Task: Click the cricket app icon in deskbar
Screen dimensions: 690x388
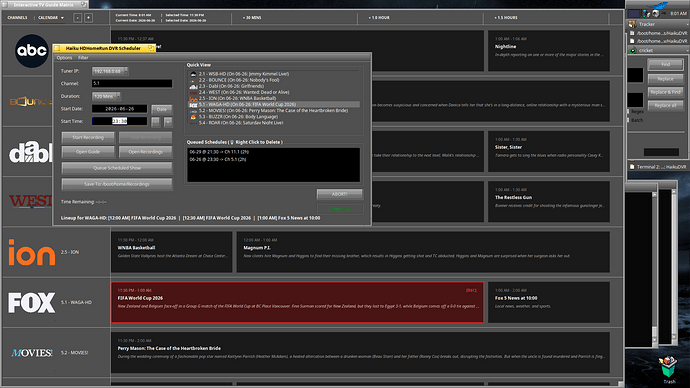Action: [633, 50]
